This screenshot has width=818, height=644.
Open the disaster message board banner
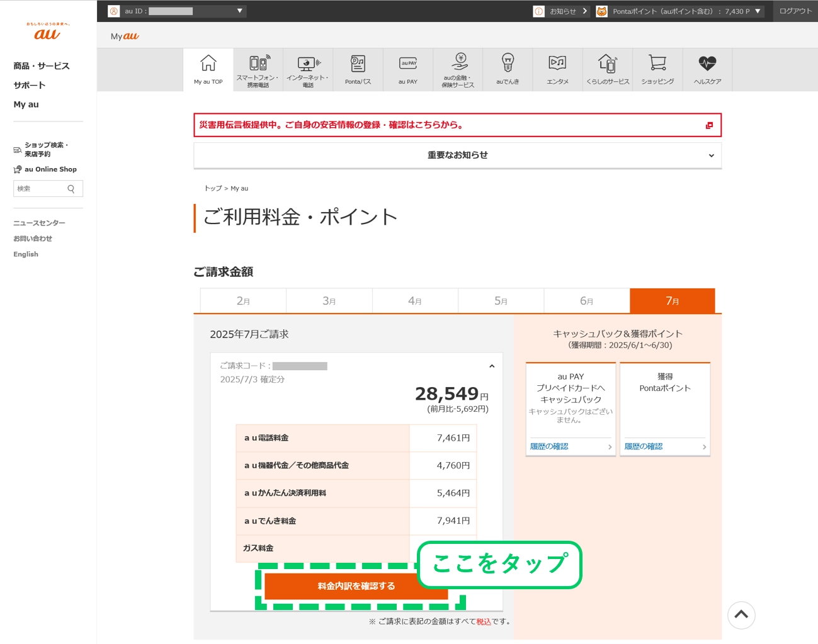(458, 125)
